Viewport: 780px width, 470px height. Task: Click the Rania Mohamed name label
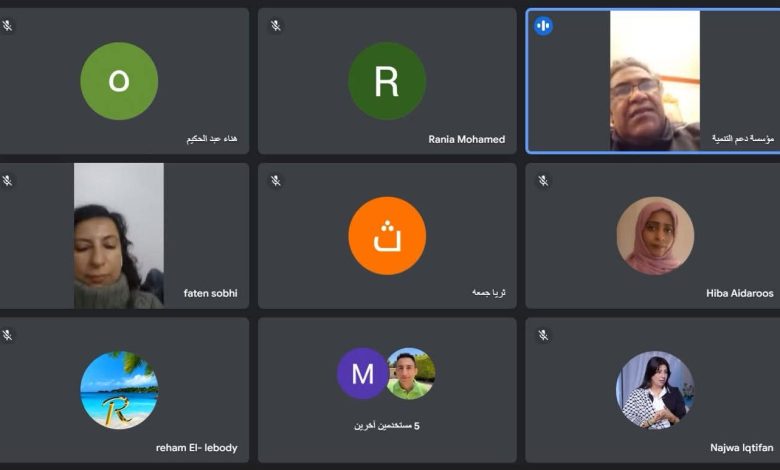point(467,139)
